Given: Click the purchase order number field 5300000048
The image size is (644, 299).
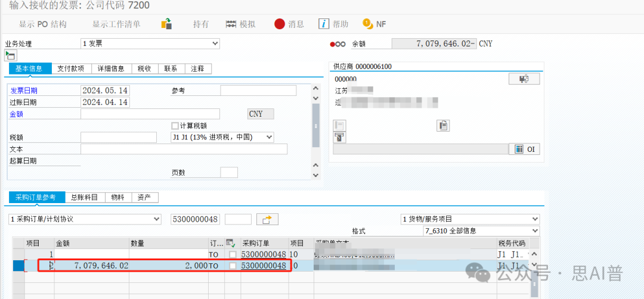Looking at the screenshot, I should [x=196, y=219].
